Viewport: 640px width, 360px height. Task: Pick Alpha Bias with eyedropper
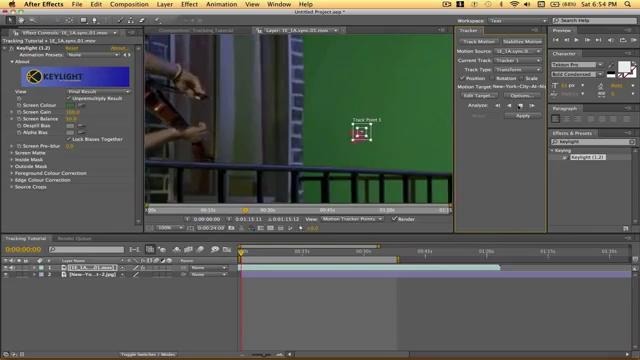point(81,133)
